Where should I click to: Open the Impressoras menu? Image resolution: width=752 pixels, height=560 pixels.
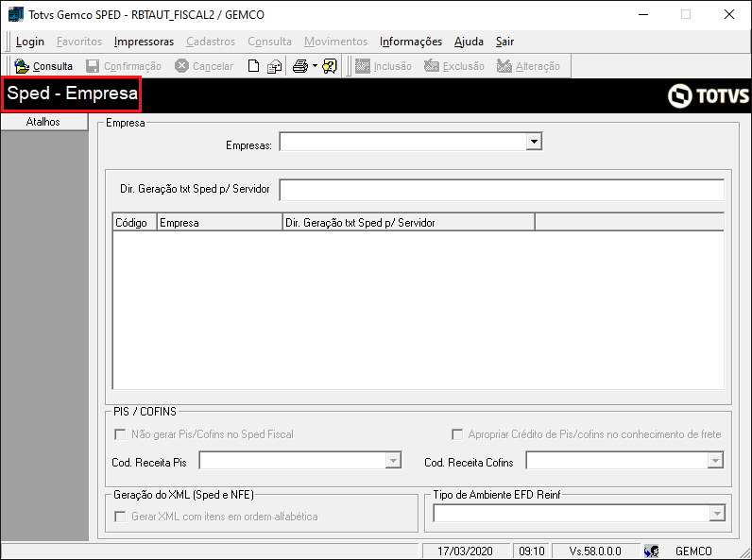click(x=144, y=42)
